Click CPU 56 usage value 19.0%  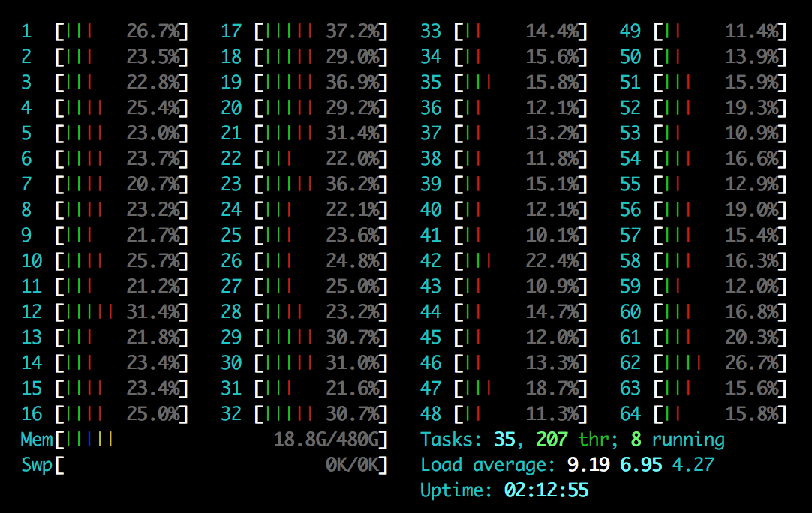pyautogui.click(x=752, y=210)
